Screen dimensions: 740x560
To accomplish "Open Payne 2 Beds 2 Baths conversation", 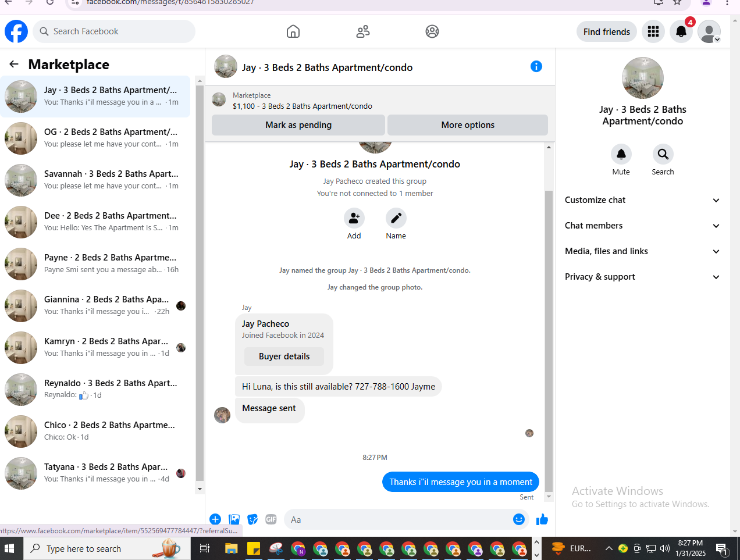I will pyautogui.click(x=95, y=264).
